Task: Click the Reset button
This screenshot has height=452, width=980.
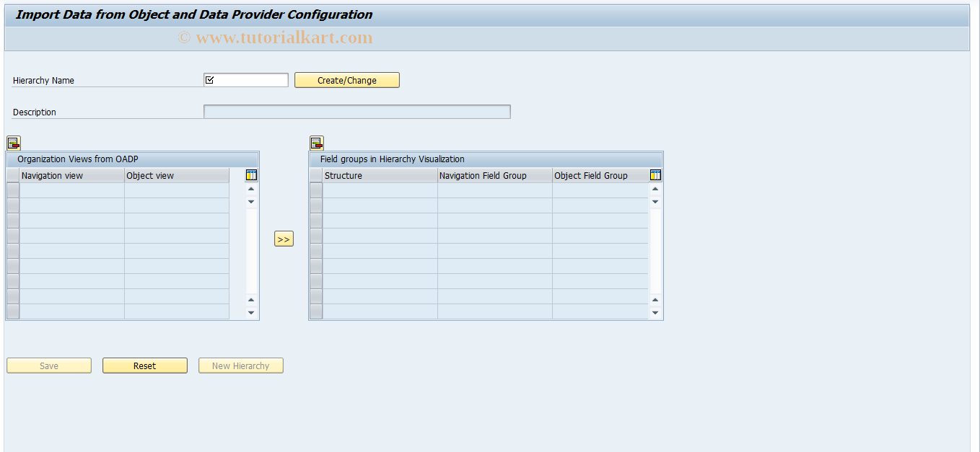Action: (x=145, y=365)
